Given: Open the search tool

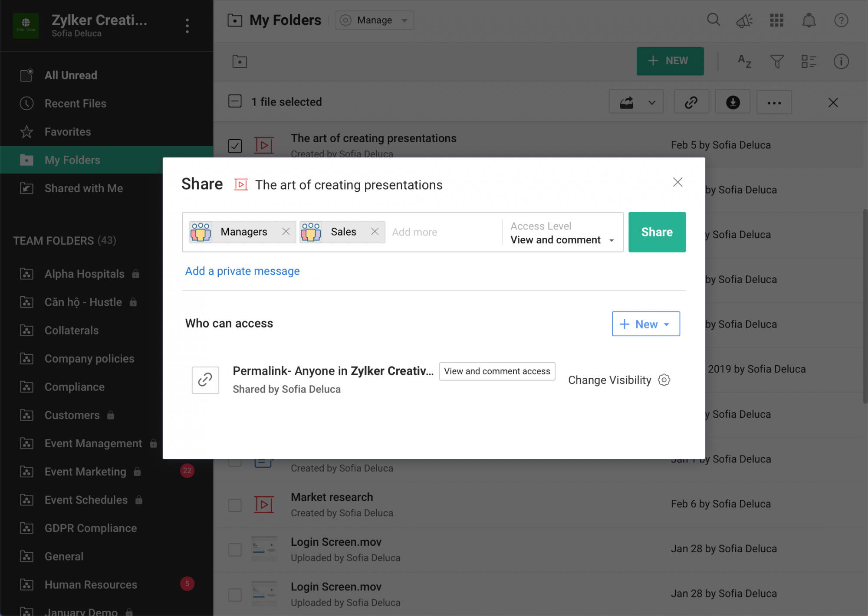Looking at the screenshot, I should [713, 20].
